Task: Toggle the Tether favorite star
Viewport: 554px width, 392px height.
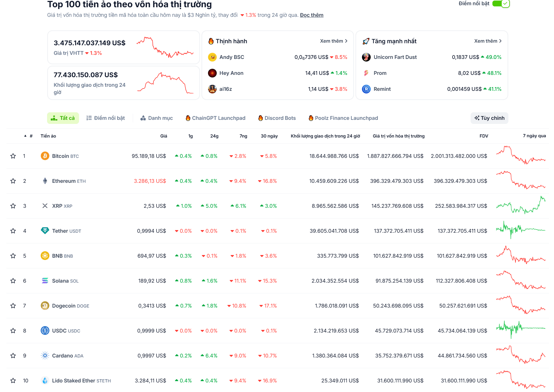Action: pyautogui.click(x=13, y=231)
